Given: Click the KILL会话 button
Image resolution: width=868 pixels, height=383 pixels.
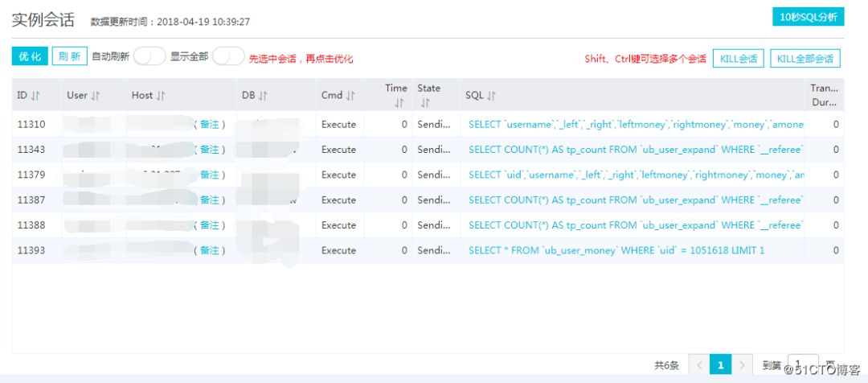Looking at the screenshot, I should click(739, 58).
